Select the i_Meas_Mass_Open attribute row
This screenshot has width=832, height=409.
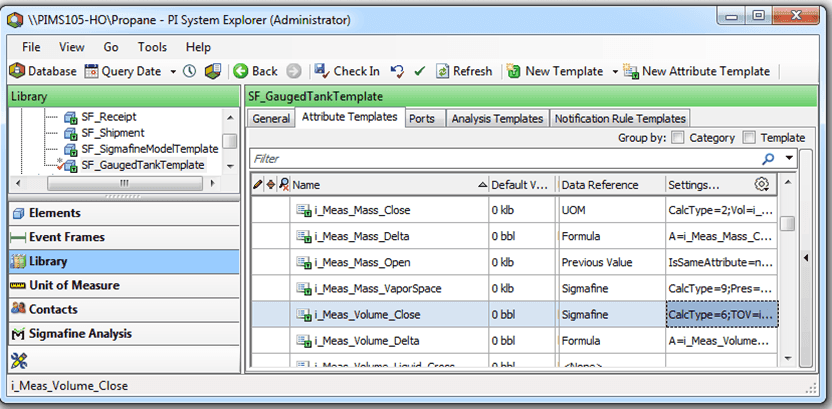(514, 263)
